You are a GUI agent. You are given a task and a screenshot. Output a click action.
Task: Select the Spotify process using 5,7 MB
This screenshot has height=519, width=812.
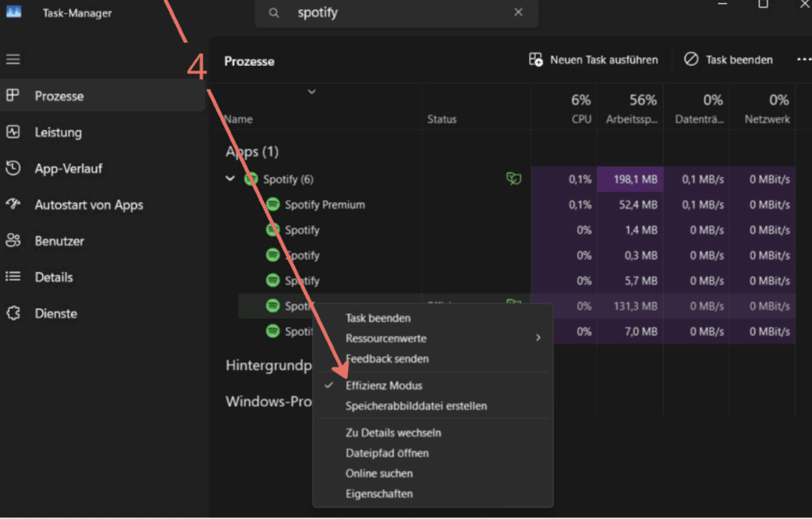(516, 281)
